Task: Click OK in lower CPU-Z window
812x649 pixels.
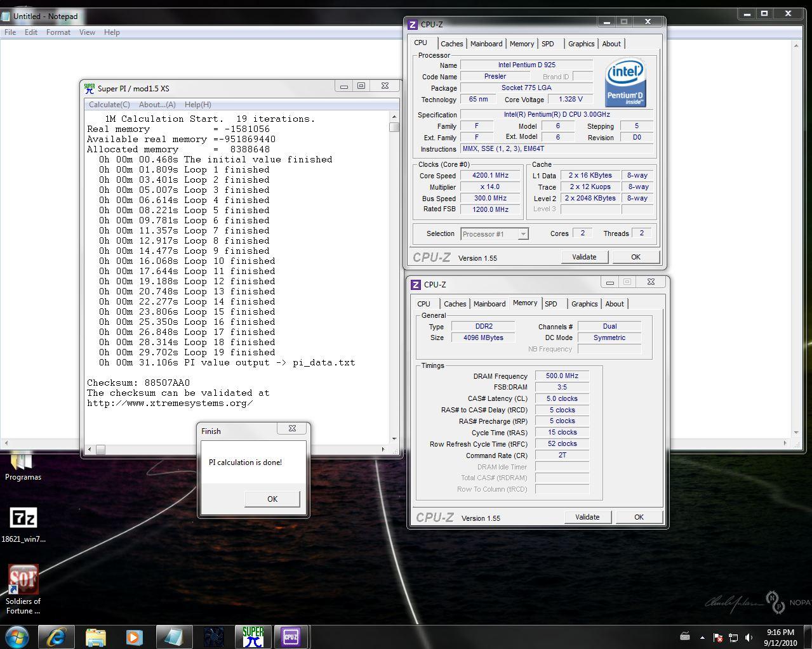Action: pyautogui.click(x=639, y=517)
